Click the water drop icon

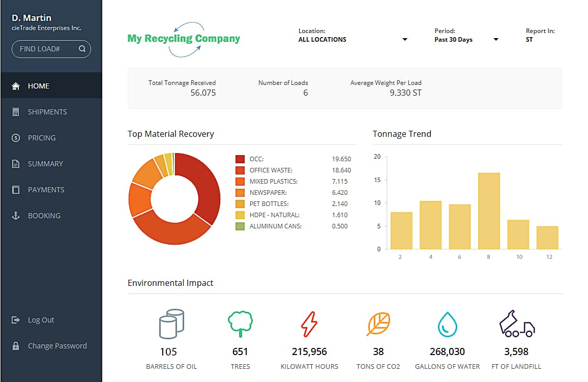(x=448, y=325)
